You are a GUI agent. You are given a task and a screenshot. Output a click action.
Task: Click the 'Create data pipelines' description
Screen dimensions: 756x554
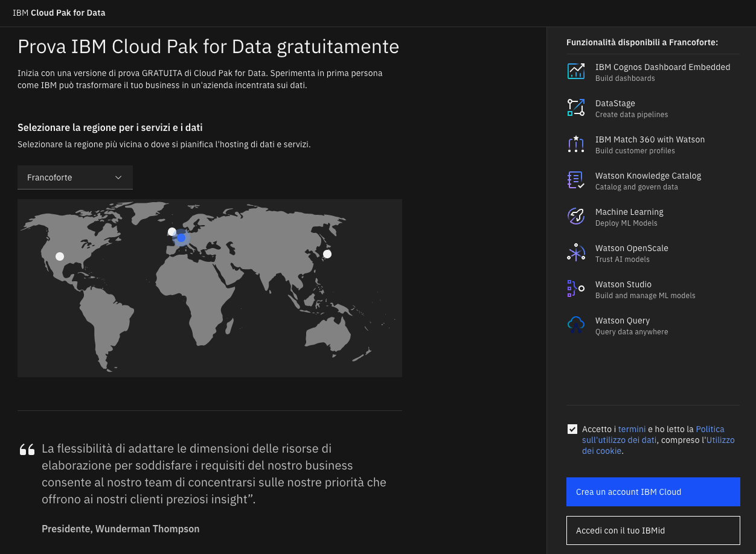click(x=632, y=115)
